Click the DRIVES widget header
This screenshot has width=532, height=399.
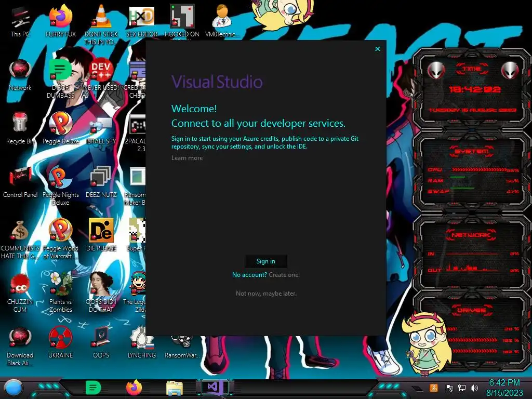(471, 310)
